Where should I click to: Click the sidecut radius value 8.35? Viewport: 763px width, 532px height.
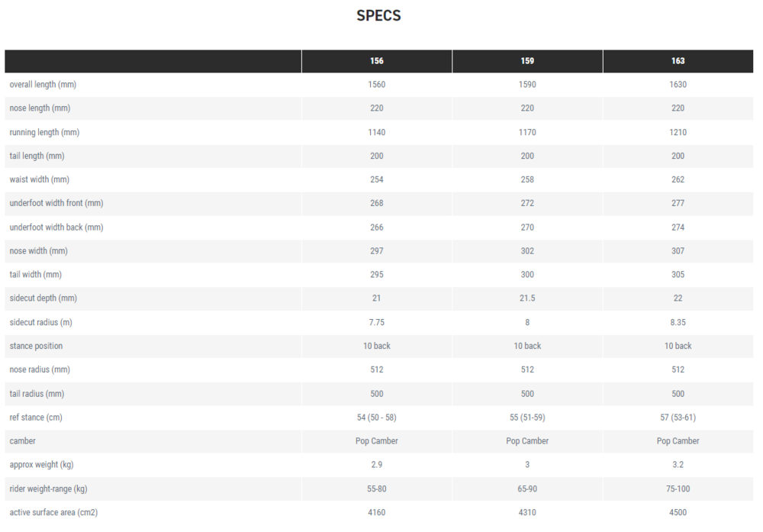click(678, 322)
